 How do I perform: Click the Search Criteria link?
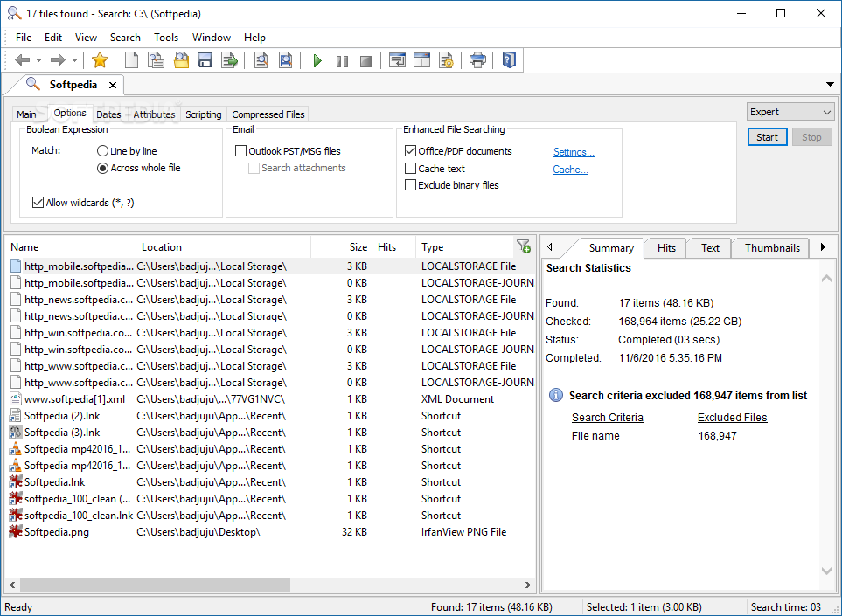pyautogui.click(x=608, y=418)
